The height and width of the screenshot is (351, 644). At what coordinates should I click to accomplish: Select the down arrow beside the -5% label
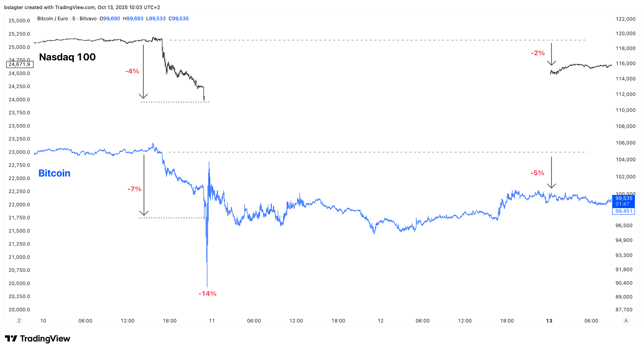pos(551,173)
